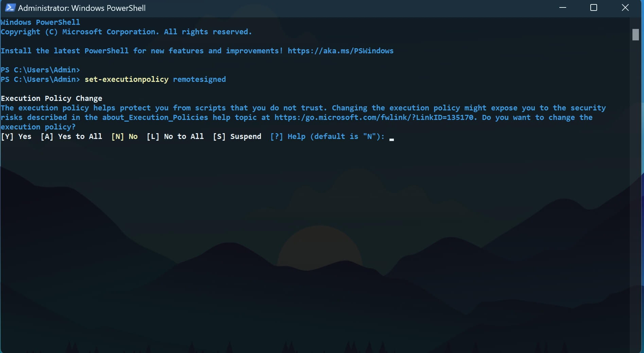Click the go.microsoft.com fwlink URL
The width and height of the screenshot is (644, 353).
point(376,118)
